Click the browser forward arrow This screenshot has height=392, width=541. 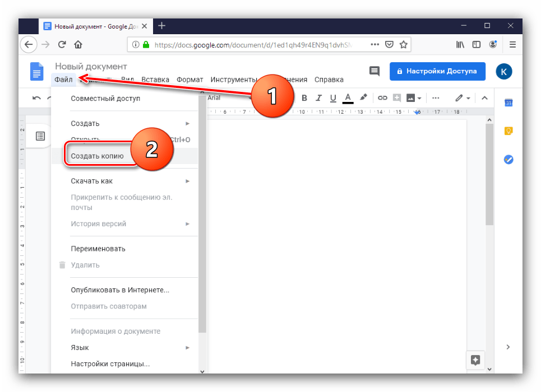tap(45, 44)
